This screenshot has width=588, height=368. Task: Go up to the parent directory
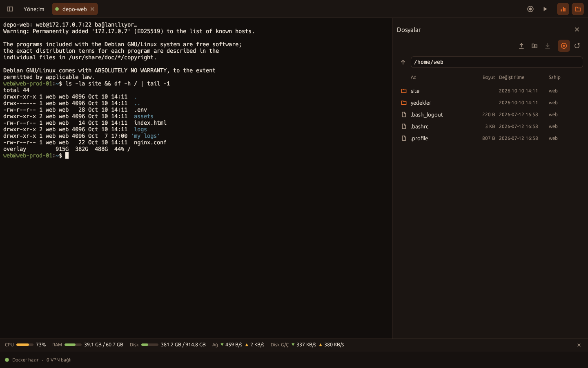click(403, 62)
